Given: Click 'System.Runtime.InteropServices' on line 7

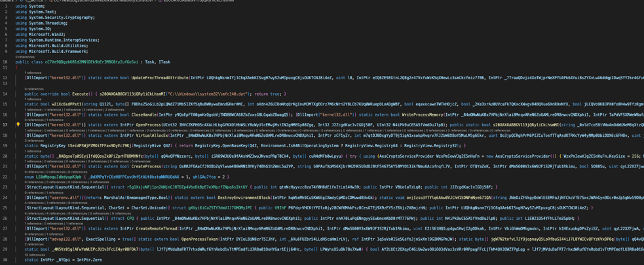Looking at the screenshot, I should click(x=62, y=40).
